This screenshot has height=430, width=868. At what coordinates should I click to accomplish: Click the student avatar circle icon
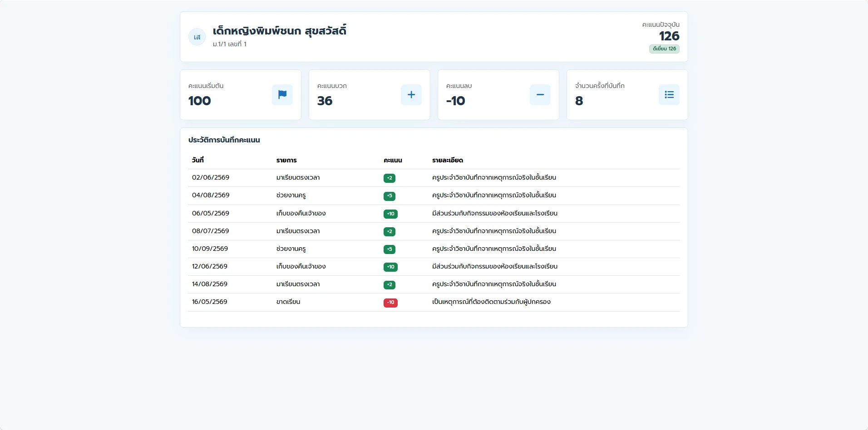click(197, 37)
